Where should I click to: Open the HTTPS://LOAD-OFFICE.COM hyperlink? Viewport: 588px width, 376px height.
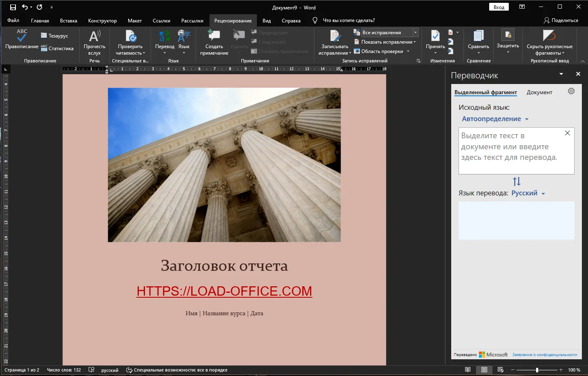224,291
